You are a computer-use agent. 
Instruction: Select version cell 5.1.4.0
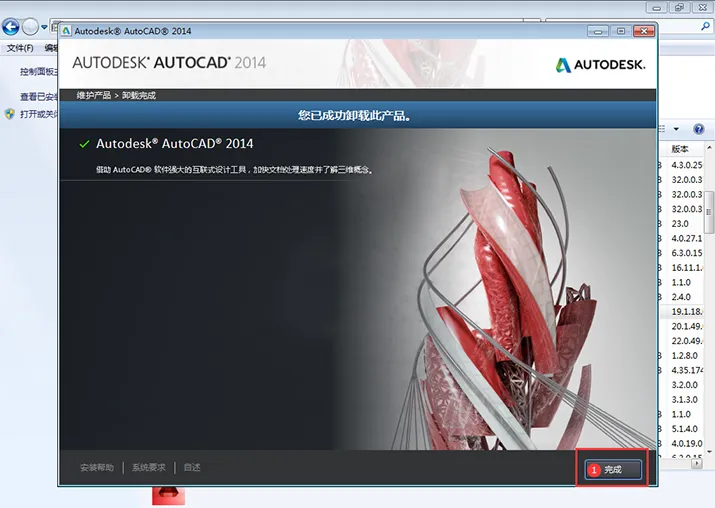(684, 429)
